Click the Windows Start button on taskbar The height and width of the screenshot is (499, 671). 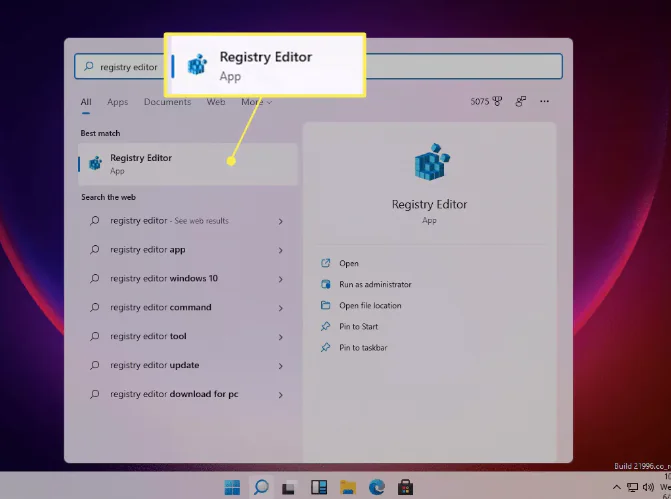[x=232, y=487]
